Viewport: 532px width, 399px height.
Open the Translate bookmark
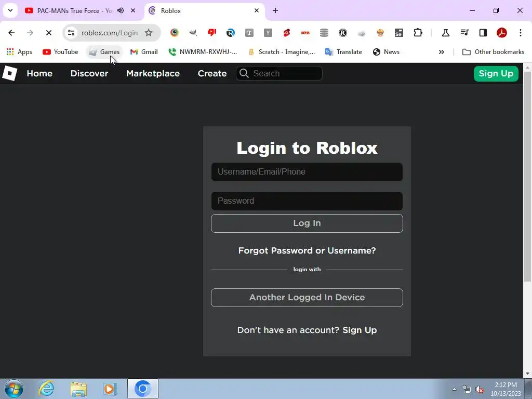click(x=343, y=52)
